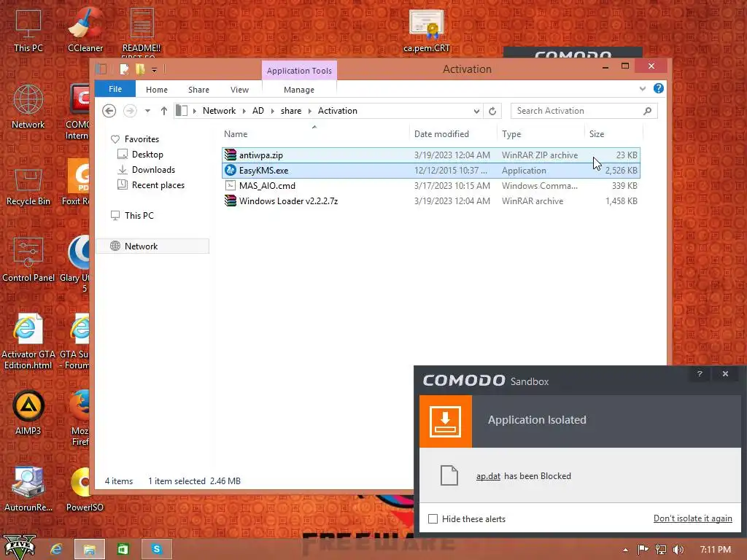Viewport: 747px width, 560px height.
Task: Switch to the View ribbon tab
Action: (x=239, y=90)
